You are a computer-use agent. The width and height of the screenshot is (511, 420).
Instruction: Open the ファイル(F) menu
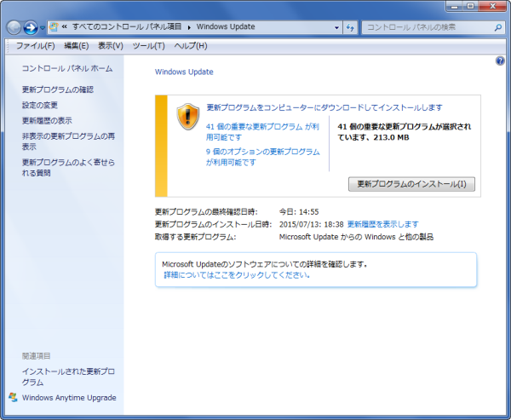pyautogui.click(x=35, y=46)
